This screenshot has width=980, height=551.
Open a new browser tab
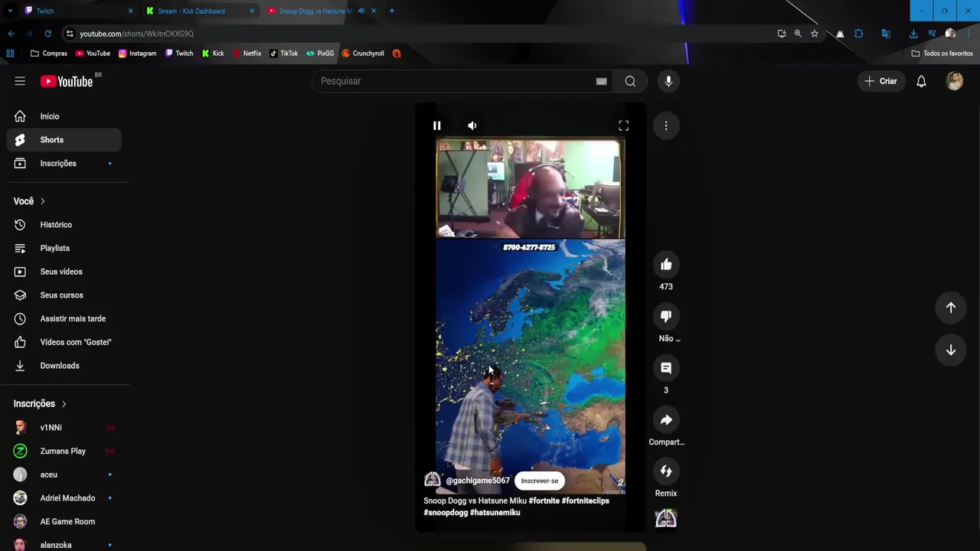pyautogui.click(x=391, y=11)
